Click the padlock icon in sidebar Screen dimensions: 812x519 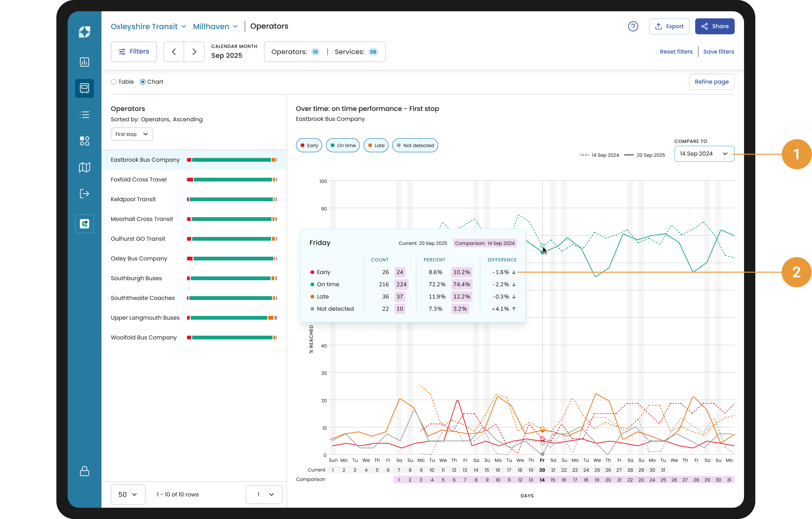click(x=84, y=471)
